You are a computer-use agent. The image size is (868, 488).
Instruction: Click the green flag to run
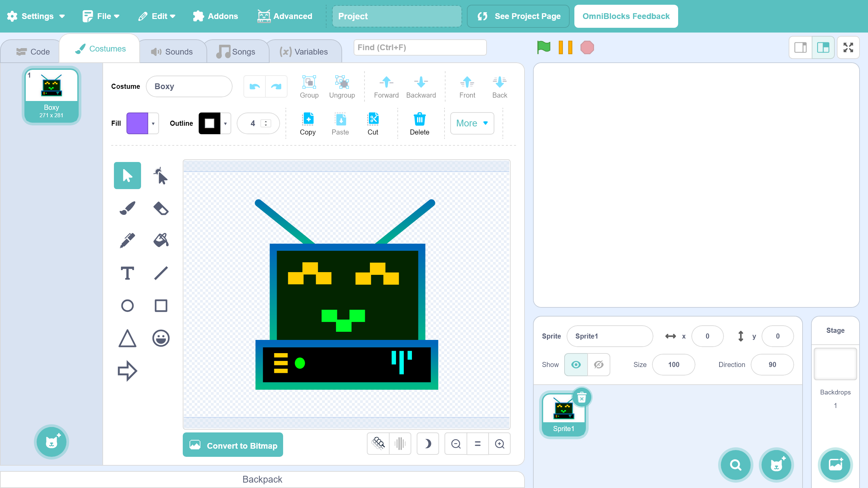coord(544,47)
